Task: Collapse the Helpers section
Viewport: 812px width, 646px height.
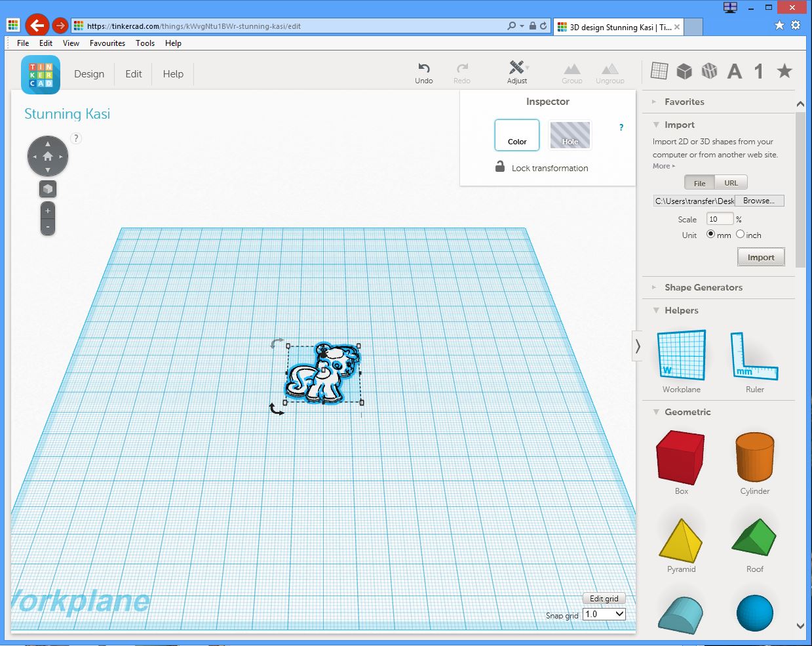Action: pyautogui.click(x=681, y=310)
